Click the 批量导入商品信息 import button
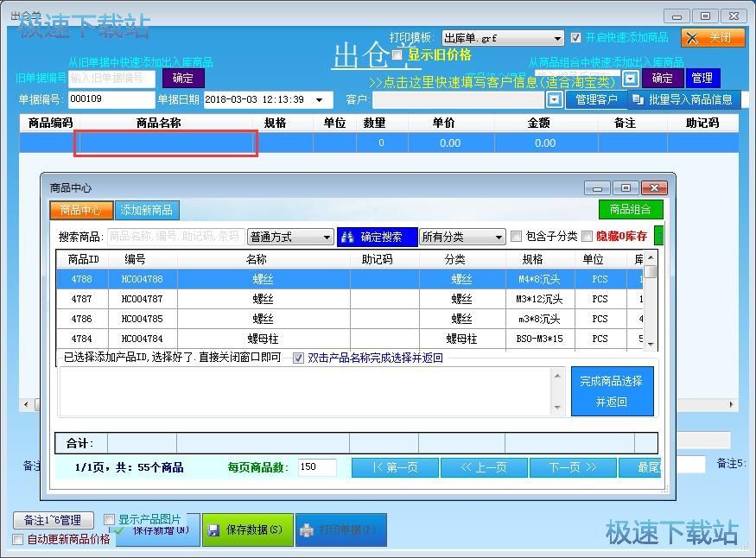756x558 pixels. pos(682,99)
